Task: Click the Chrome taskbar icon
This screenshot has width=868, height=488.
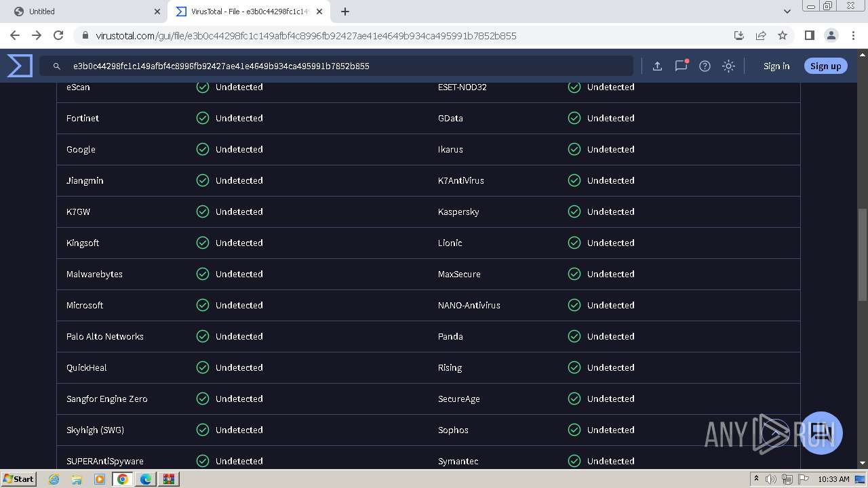Action: (x=123, y=479)
